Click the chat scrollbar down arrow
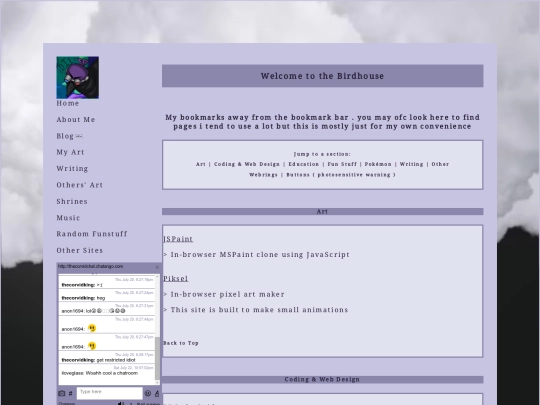Screen dimensions: 540x405 [x=157, y=382]
